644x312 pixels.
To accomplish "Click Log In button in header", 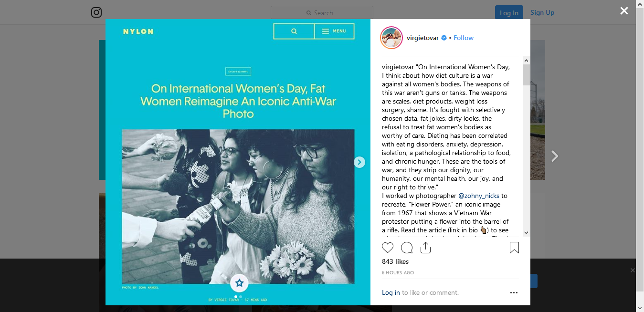I will (509, 13).
